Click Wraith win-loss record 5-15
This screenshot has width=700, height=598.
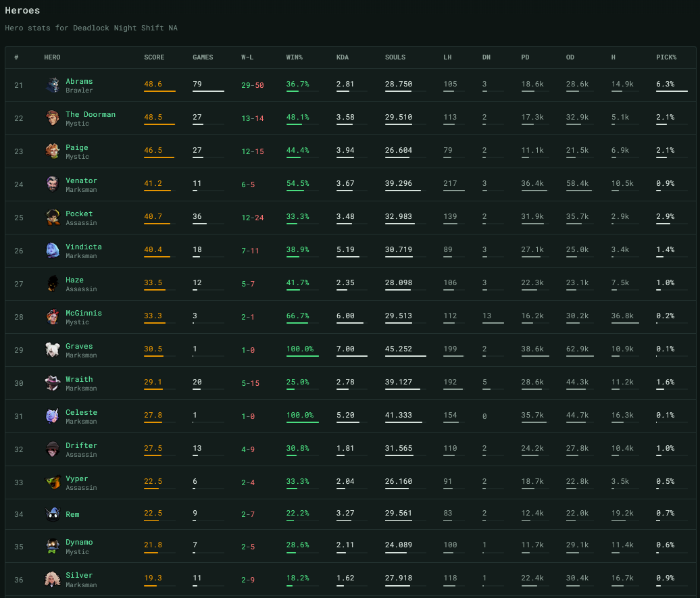pos(250,382)
